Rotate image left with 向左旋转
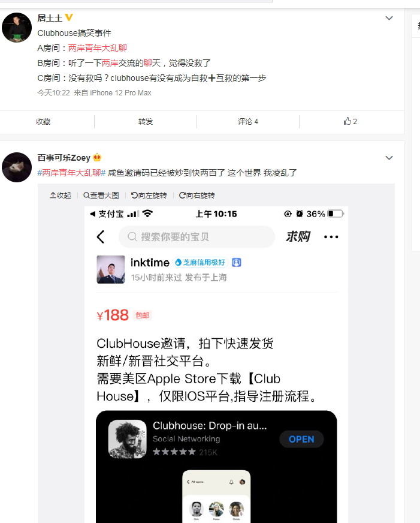420x523 pixels. (x=149, y=196)
